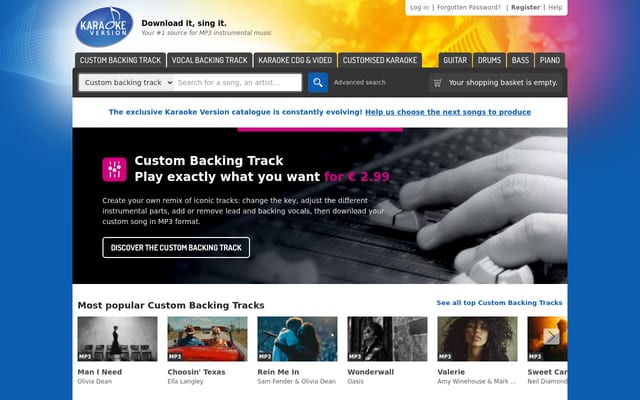This screenshot has width=640, height=400.
Task: Follow Help us choose the next songs link
Action: (448, 112)
